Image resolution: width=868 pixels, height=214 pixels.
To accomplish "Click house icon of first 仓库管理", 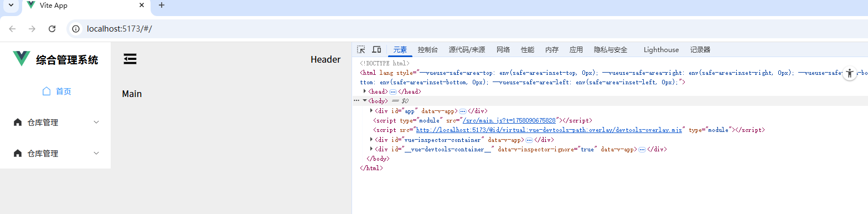I will 17,123.
